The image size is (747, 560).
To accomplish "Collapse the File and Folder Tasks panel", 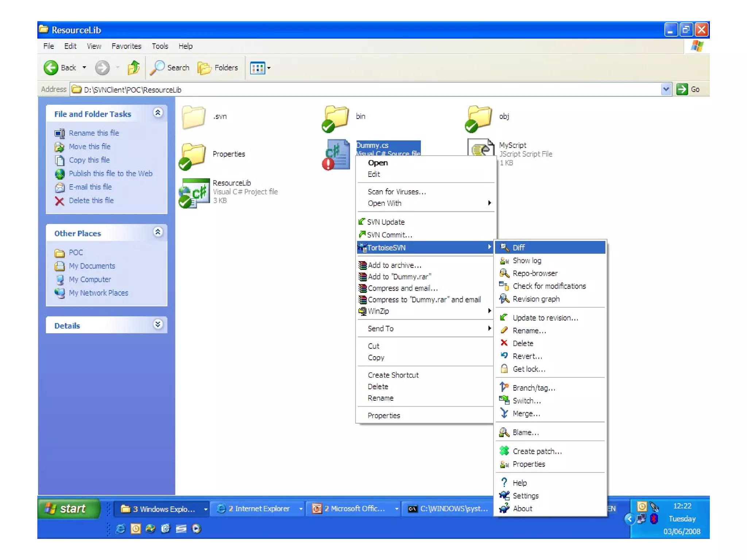I will (158, 113).
